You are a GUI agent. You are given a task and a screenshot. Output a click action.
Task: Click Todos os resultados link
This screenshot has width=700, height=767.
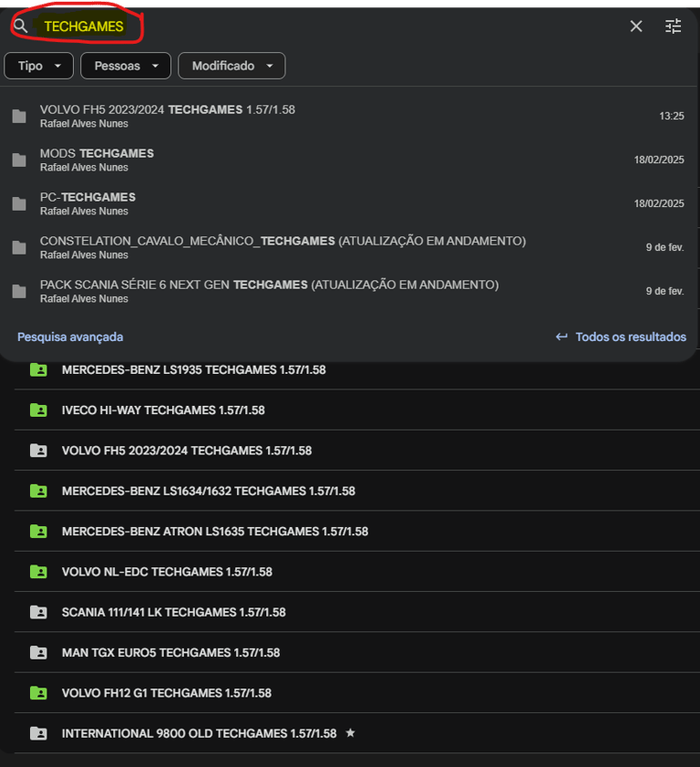[631, 337]
